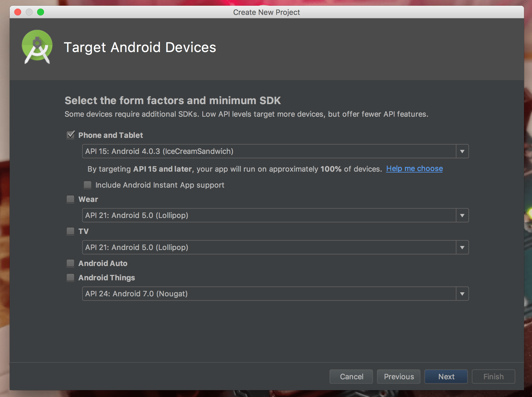The height and width of the screenshot is (397, 532).
Task: Click the Previous button
Action: (x=398, y=376)
